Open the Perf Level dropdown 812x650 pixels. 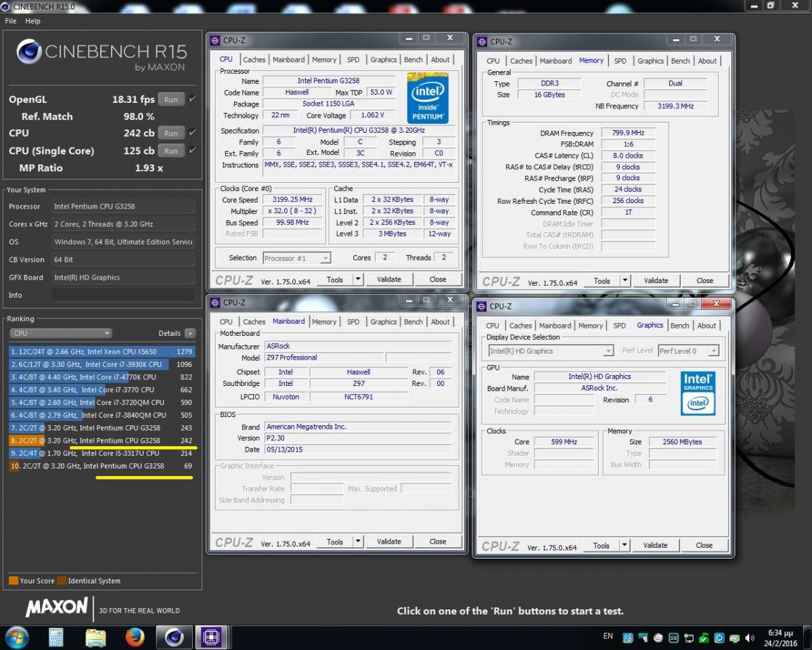(x=688, y=351)
